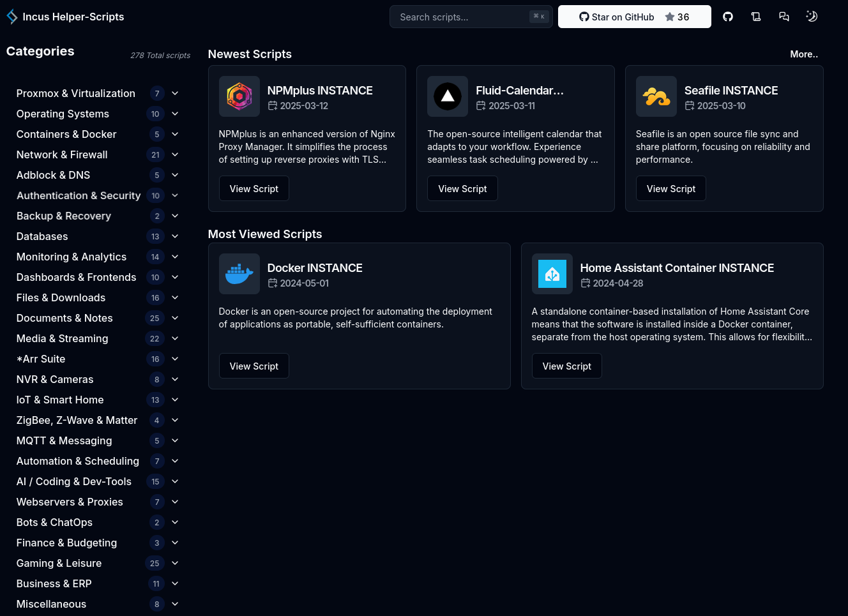
Task: Click NPMplus INSTANCE title
Action: coord(320,91)
